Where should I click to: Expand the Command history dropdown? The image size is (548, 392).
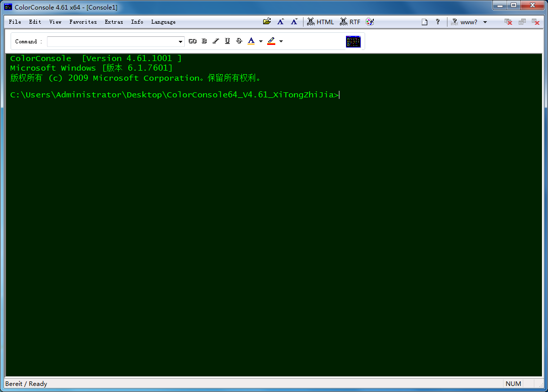[180, 41]
